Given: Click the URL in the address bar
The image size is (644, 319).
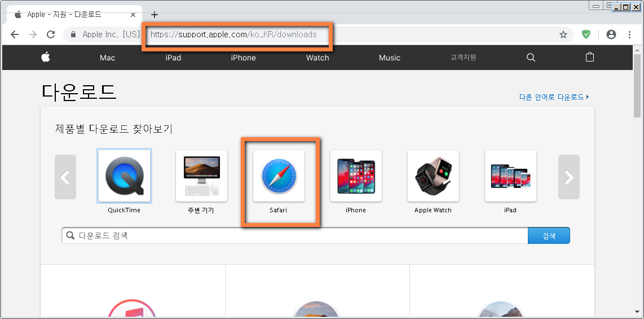Looking at the screenshot, I should (x=233, y=34).
